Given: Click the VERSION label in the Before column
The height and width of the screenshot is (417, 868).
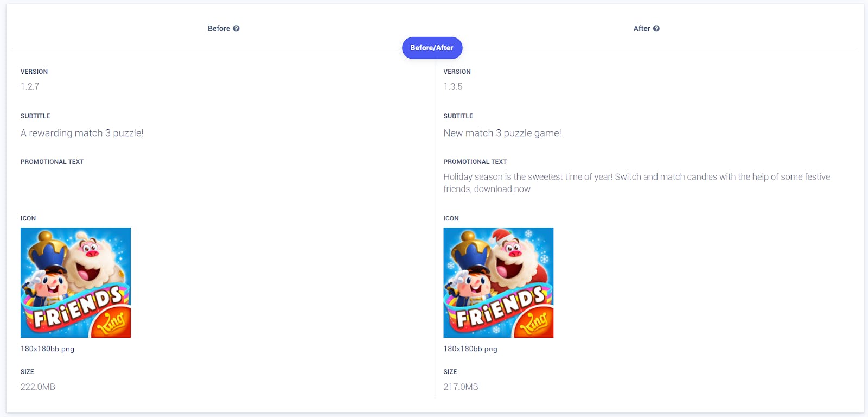Looking at the screenshot, I should [x=34, y=72].
